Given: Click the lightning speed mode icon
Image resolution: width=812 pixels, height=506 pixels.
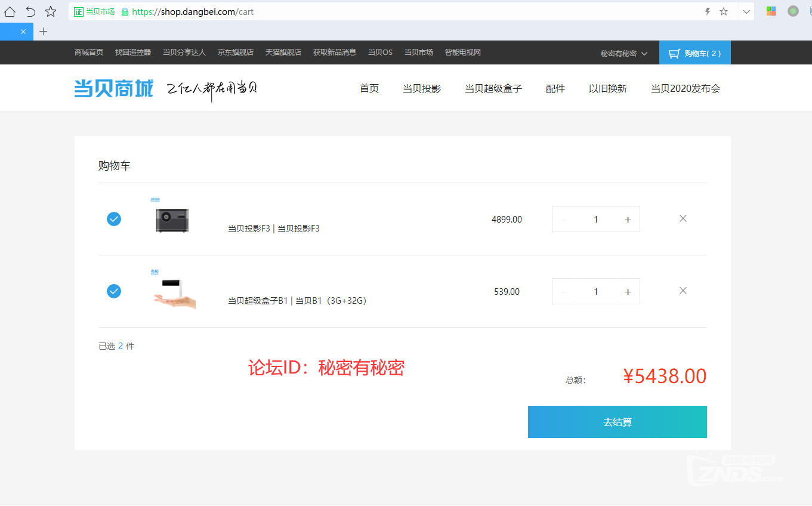Looking at the screenshot, I should (708, 11).
